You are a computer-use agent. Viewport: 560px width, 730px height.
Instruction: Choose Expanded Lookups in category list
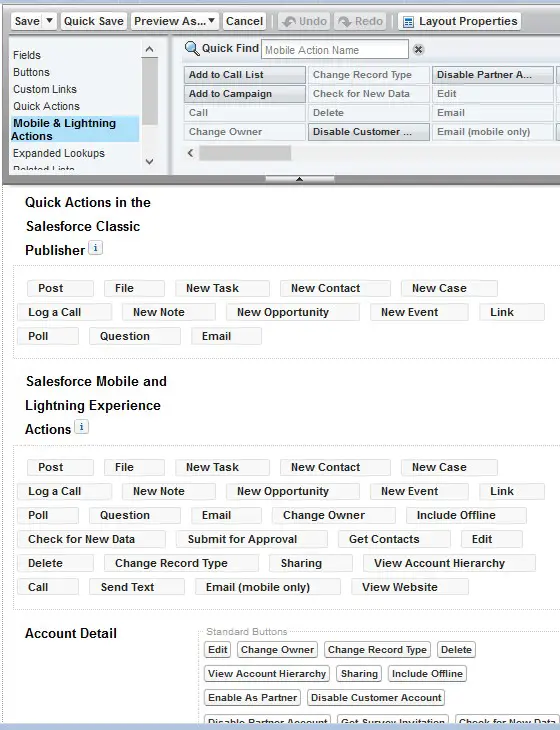tap(59, 153)
